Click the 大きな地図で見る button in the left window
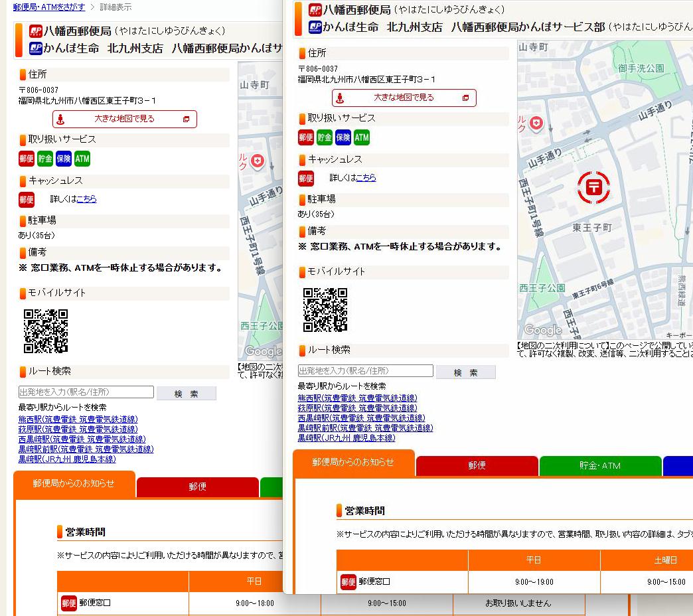Image resolution: width=693 pixels, height=616 pixels. coord(125,119)
